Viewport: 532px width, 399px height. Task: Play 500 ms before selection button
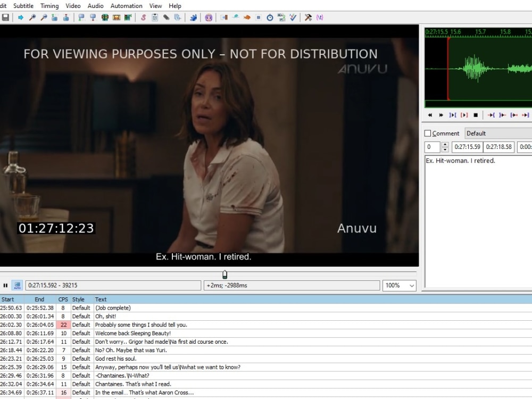point(491,115)
